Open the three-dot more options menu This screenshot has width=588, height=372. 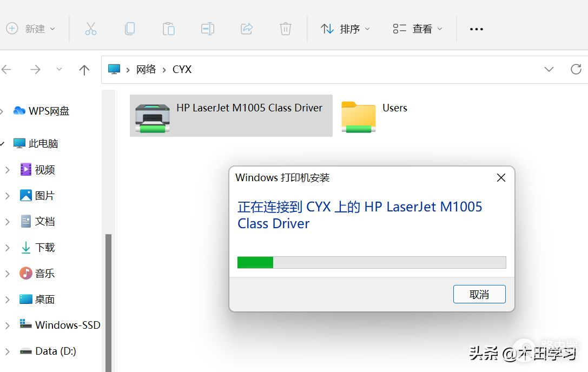[476, 29]
